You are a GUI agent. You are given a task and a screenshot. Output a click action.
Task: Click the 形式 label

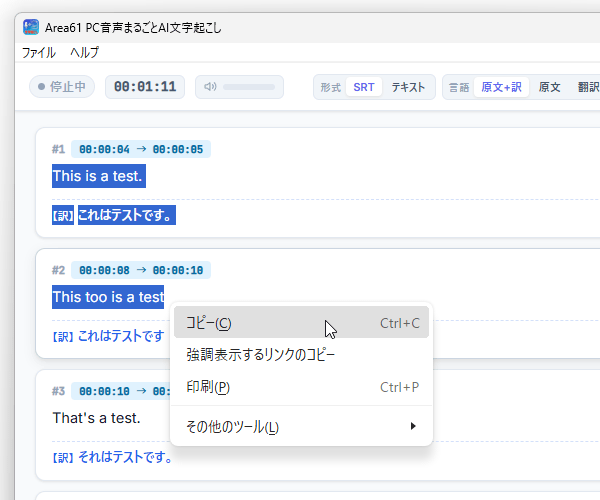tap(331, 88)
